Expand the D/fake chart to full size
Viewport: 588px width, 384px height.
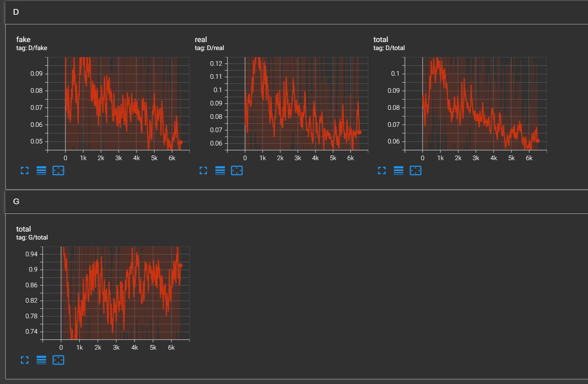[x=25, y=170]
